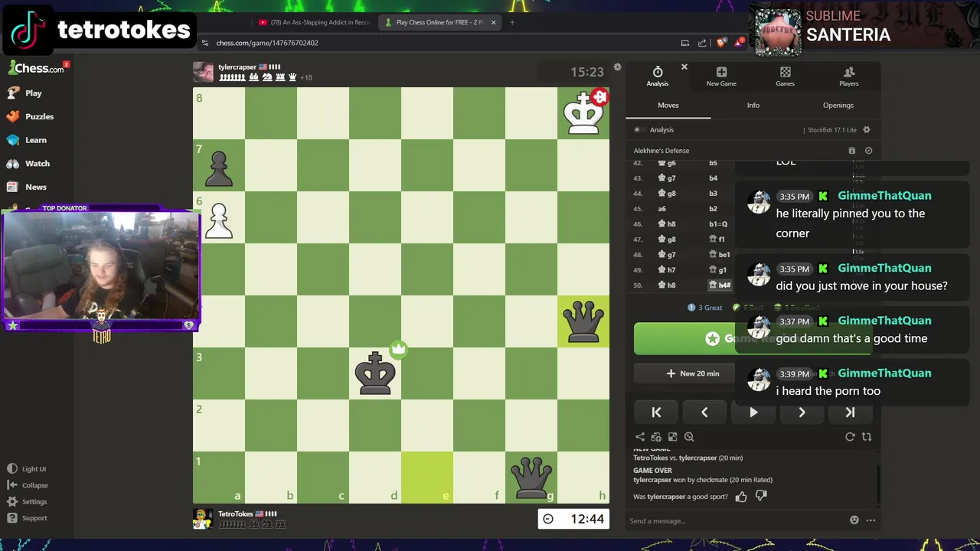The image size is (980, 551).
Task: Step back one move
Action: tap(704, 412)
